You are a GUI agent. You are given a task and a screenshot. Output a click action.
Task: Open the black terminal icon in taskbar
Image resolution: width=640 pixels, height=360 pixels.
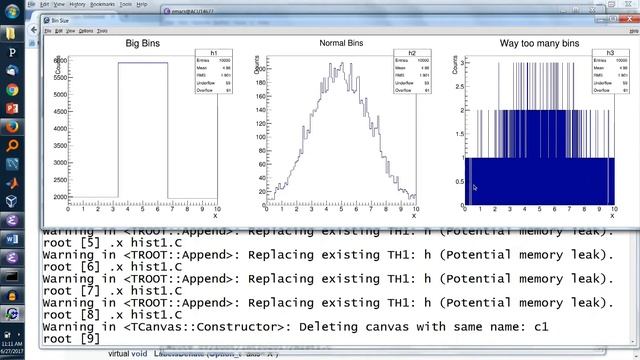click(12, 277)
